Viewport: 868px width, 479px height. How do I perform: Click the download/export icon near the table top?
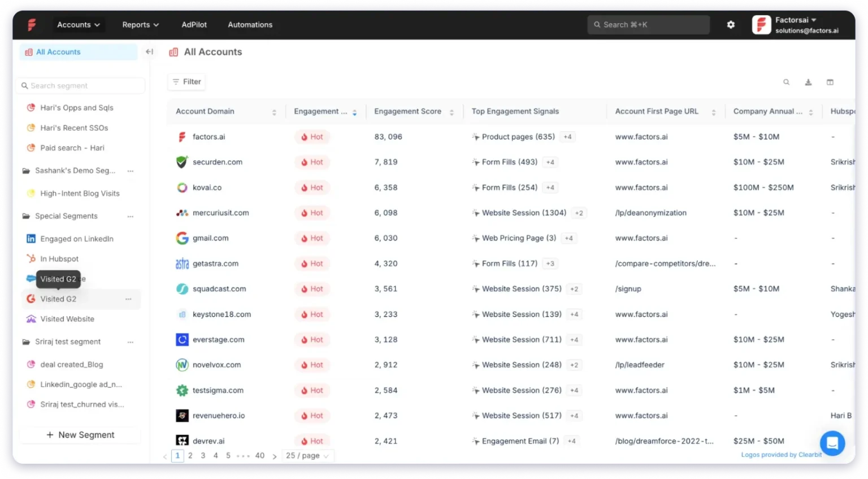tap(808, 82)
